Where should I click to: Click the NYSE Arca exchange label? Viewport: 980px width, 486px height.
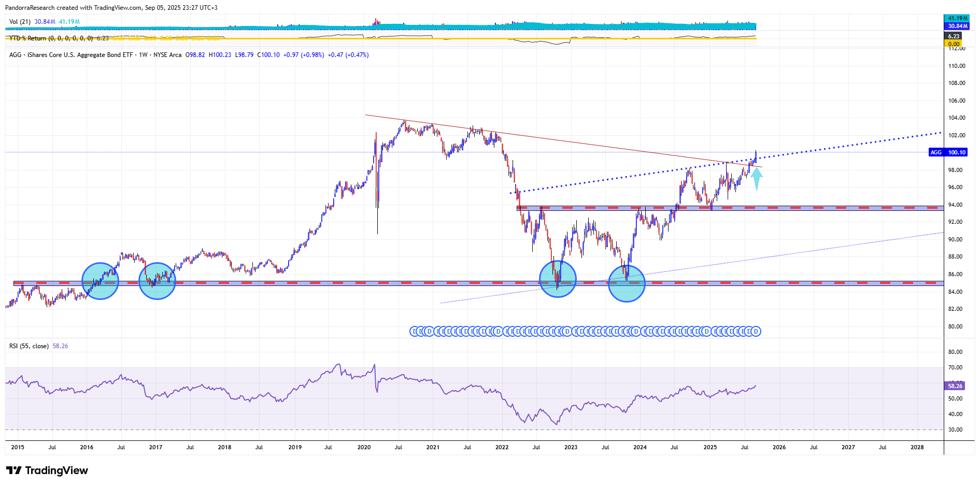pyautogui.click(x=167, y=55)
